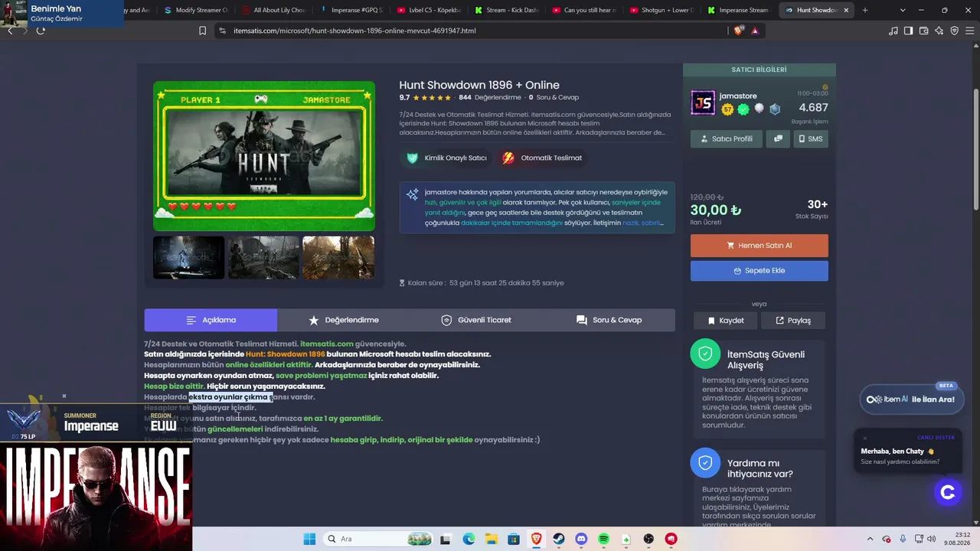Switch to the Değerlendirme tab
Viewport: 980px width, 551px height.
click(344, 320)
